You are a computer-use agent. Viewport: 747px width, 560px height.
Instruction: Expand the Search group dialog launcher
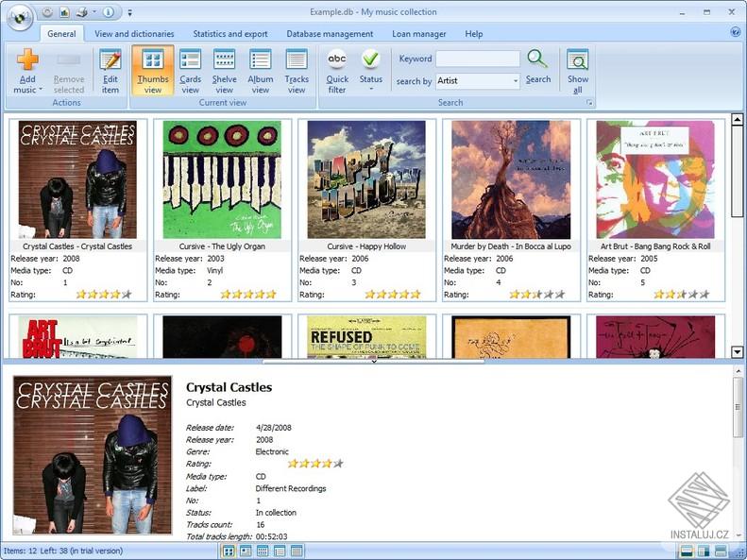[x=590, y=102]
